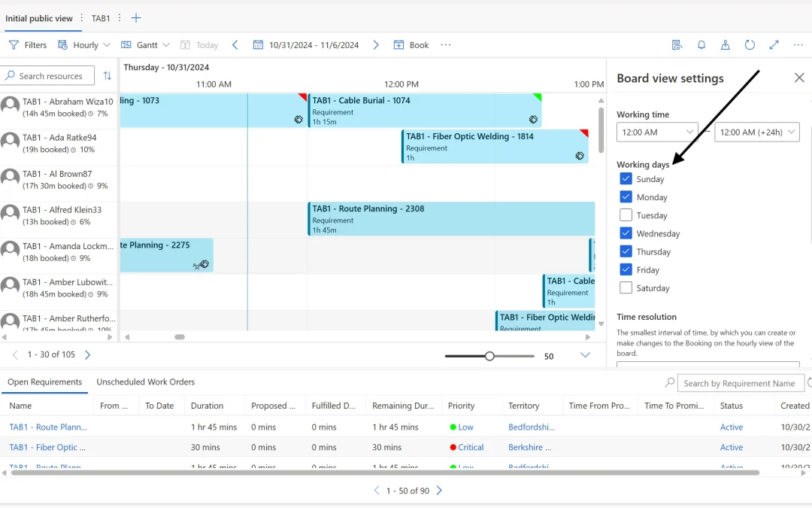Viewport: 812px width, 508px height.
Task: Open the toolbar overflow ellipsis next to Book
Action: [446, 45]
